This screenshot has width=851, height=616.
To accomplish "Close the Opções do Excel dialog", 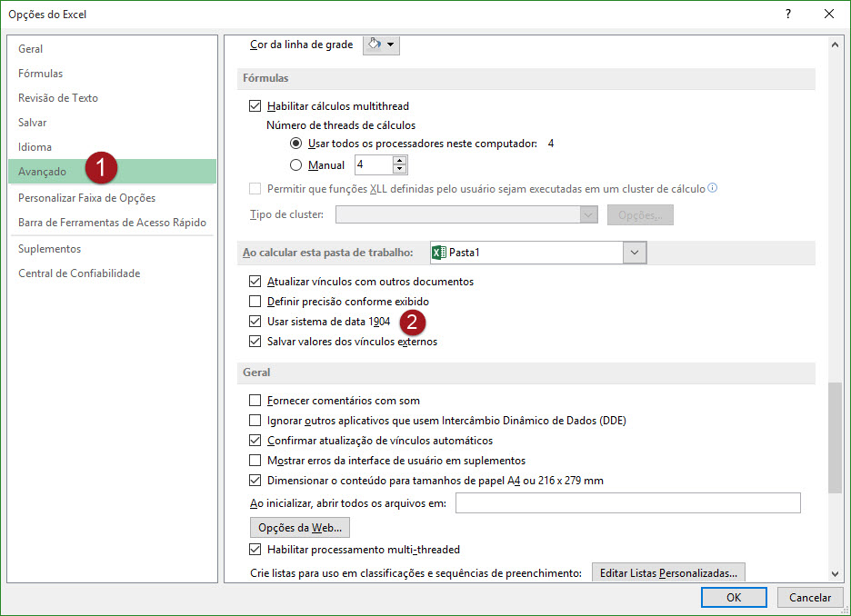I will coord(829,15).
